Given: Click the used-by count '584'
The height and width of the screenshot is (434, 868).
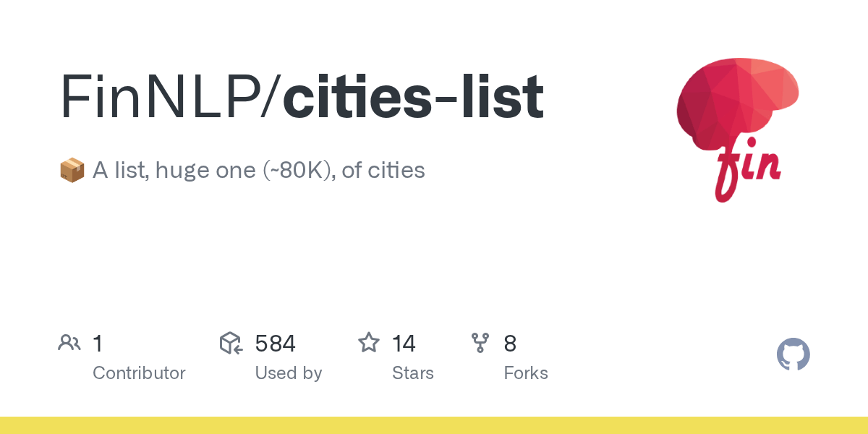Looking at the screenshot, I should pos(275,344).
